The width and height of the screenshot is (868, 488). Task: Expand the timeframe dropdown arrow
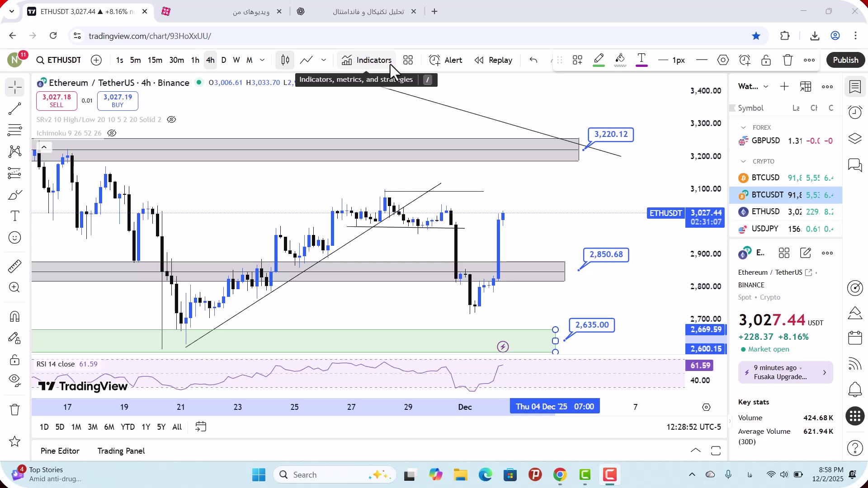point(262,60)
